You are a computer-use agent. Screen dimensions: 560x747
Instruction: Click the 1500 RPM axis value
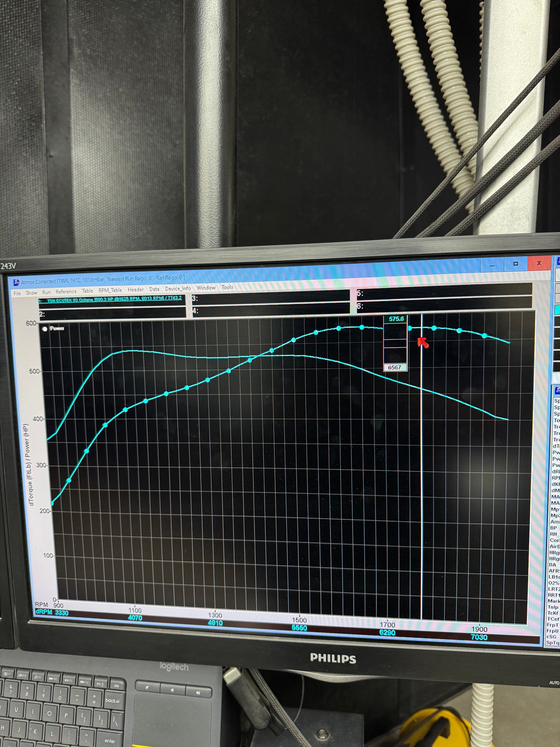pyautogui.click(x=299, y=620)
